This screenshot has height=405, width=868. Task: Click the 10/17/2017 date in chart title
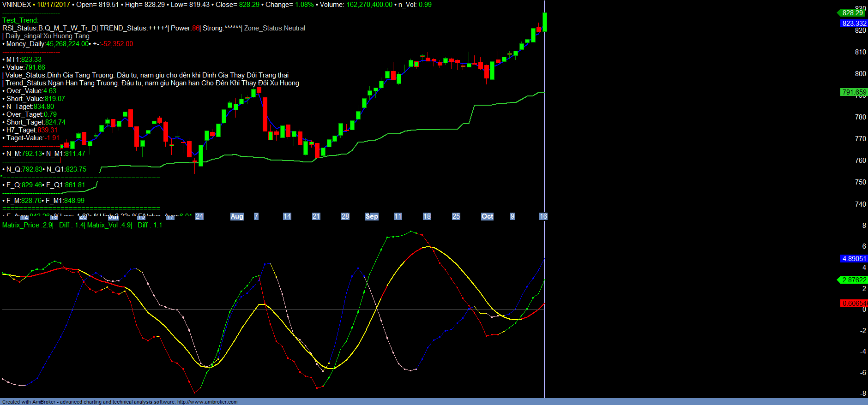pos(54,5)
